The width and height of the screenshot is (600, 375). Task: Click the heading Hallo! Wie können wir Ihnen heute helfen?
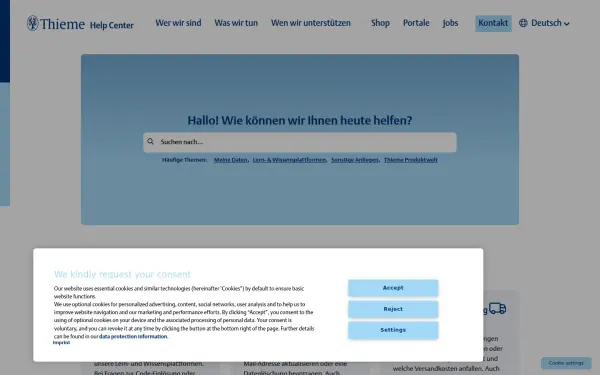click(x=300, y=121)
